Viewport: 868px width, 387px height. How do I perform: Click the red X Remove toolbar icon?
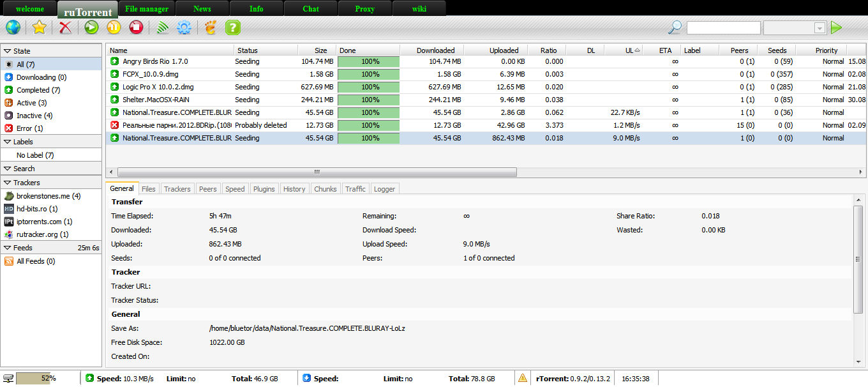coord(65,27)
